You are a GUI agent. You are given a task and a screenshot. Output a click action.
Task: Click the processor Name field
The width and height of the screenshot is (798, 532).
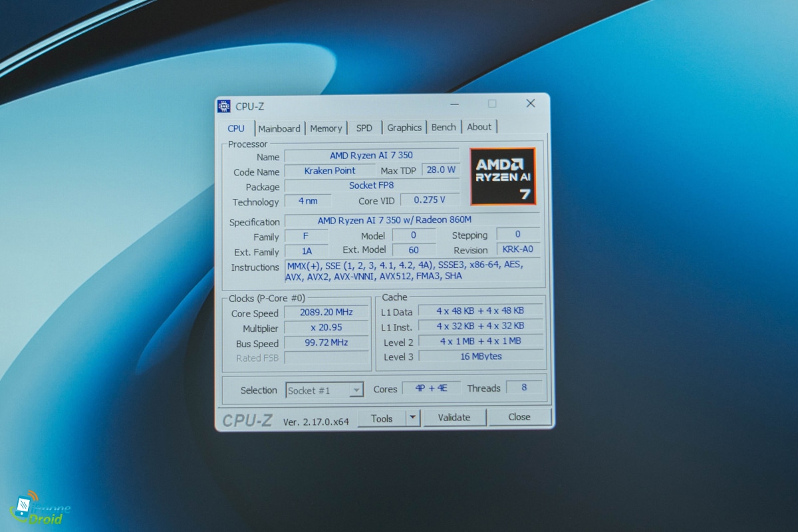[371, 156]
